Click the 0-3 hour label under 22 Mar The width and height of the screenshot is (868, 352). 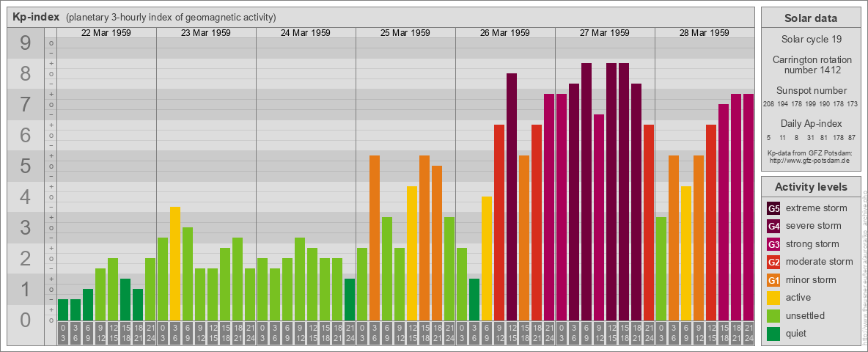[x=63, y=333]
